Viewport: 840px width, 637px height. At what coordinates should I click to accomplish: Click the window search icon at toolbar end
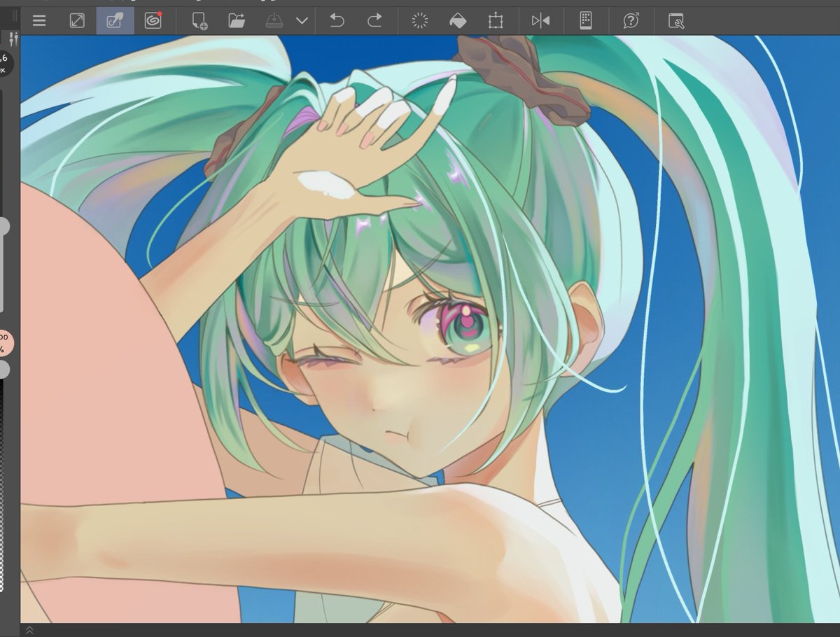point(675,21)
